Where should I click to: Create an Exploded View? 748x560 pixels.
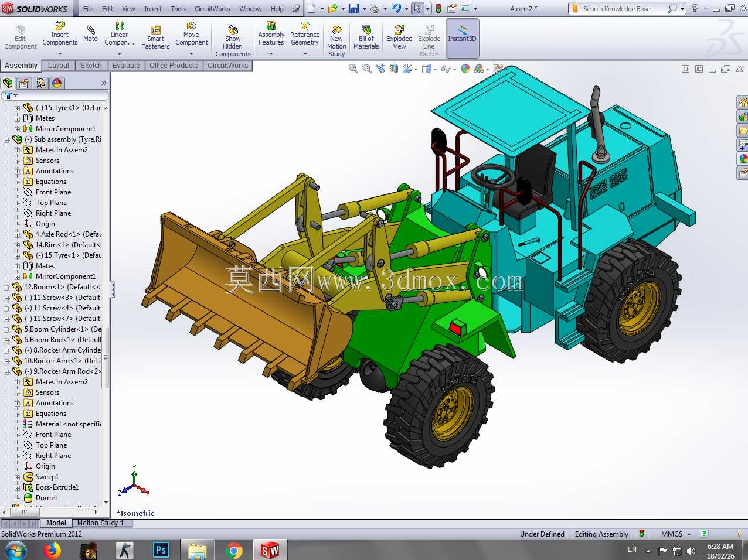[x=399, y=37]
